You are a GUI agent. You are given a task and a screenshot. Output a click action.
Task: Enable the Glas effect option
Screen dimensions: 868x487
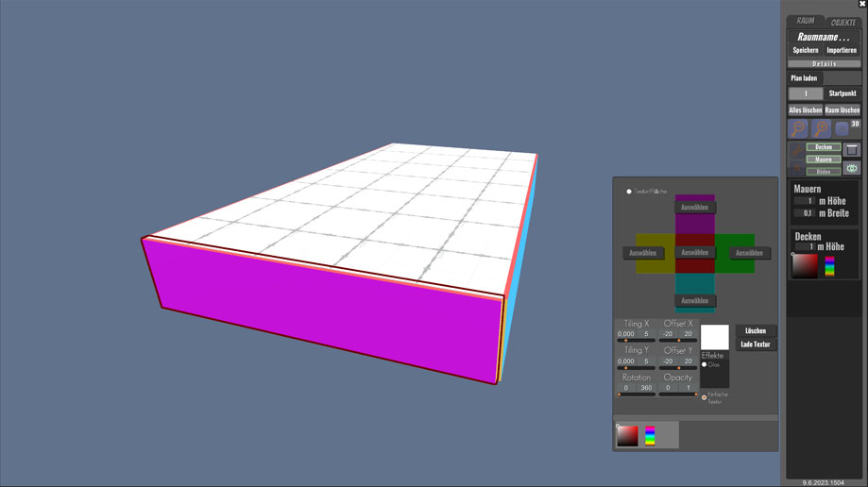click(705, 364)
